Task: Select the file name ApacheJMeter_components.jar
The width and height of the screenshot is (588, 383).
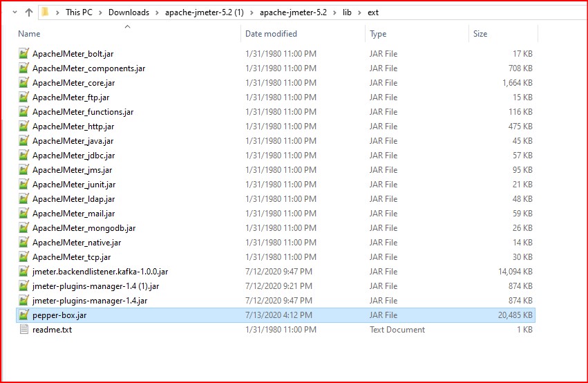Action: pyautogui.click(x=89, y=68)
